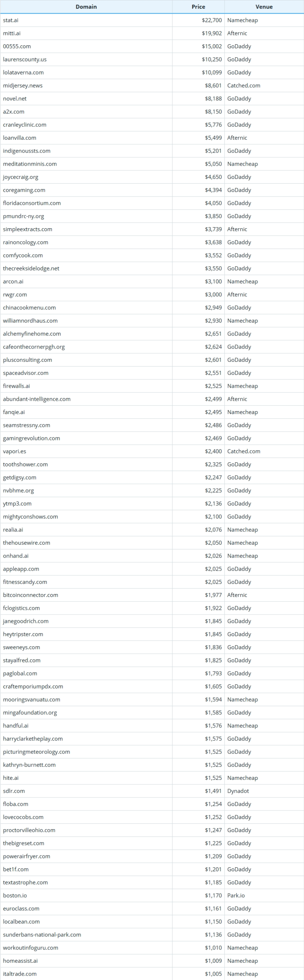Click the $22,700 price cell
Image resolution: width=304 pixels, height=980 pixels.
[212, 20]
